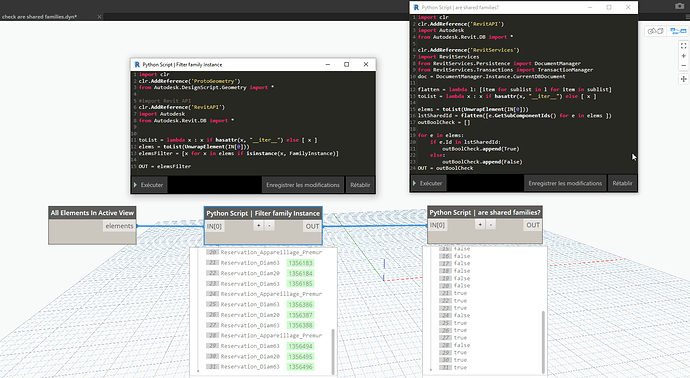Add input port on 'are shared families?' node
The image size is (690, 378).
(480, 225)
